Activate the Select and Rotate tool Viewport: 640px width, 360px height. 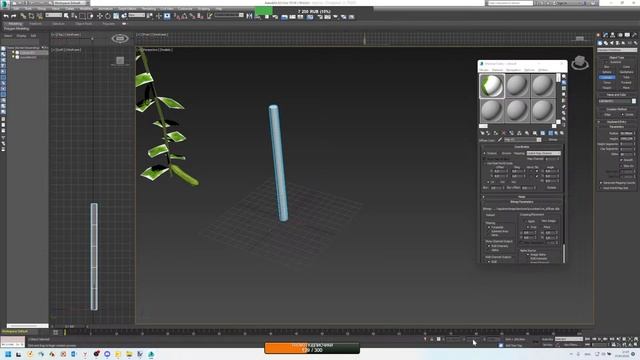click(x=108, y=16)
